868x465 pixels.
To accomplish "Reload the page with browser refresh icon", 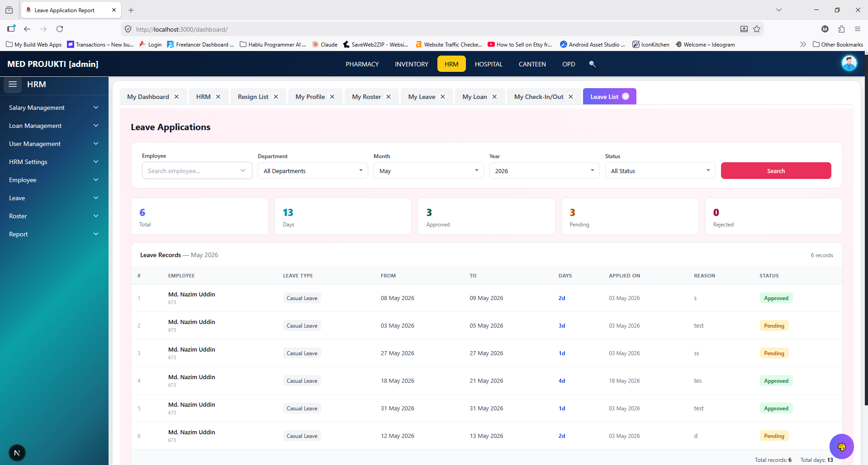I will coord(60,29).
